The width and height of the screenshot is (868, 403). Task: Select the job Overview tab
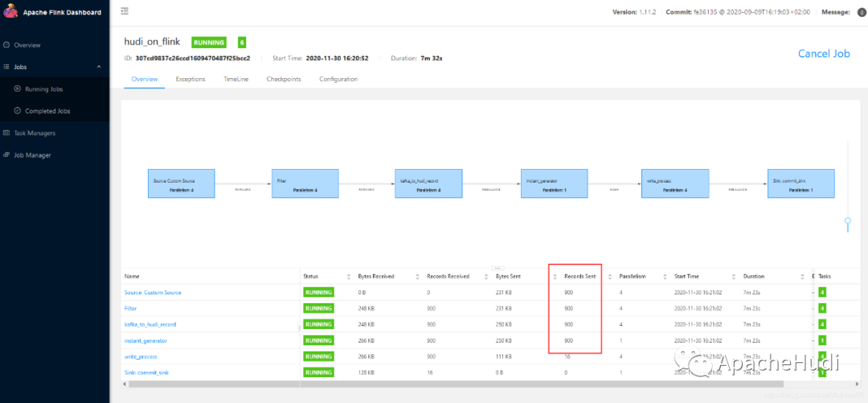pos(145,80)
